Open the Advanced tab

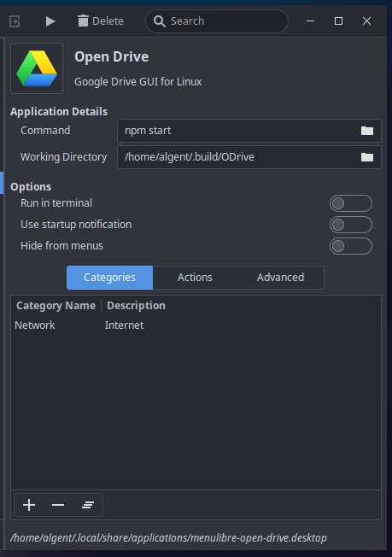point(280,278)
